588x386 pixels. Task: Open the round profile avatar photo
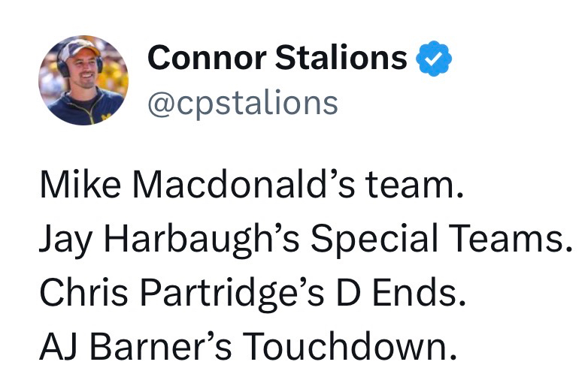tap(83, 80)
